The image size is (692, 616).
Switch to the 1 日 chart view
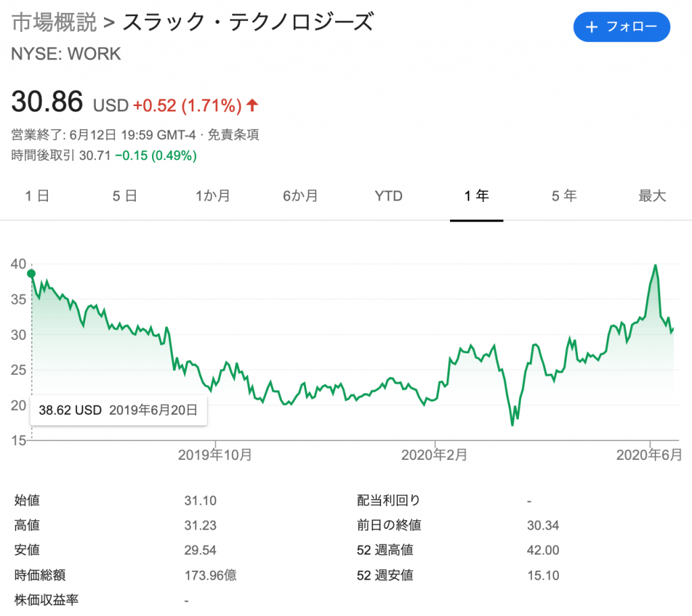click(36, 195)
